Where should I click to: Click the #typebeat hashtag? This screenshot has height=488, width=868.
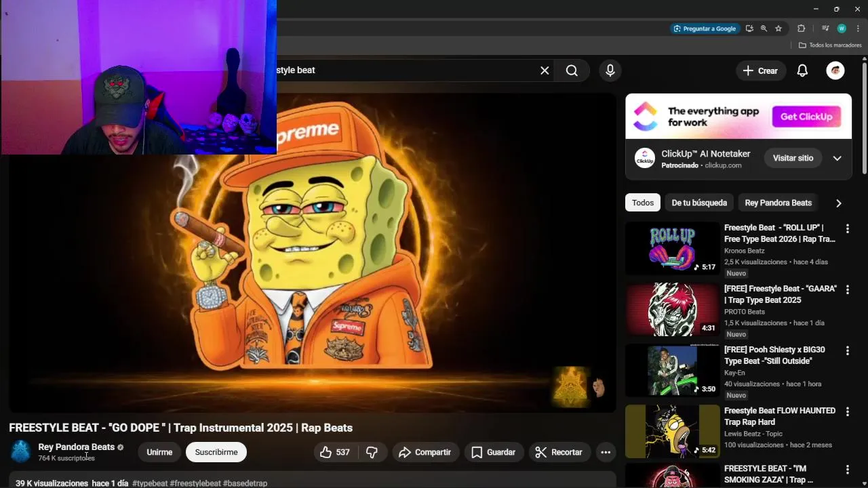pos(150,483)
